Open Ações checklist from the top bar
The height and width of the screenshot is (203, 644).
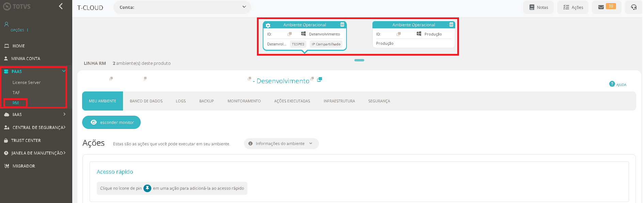click(x=573, y=7)
